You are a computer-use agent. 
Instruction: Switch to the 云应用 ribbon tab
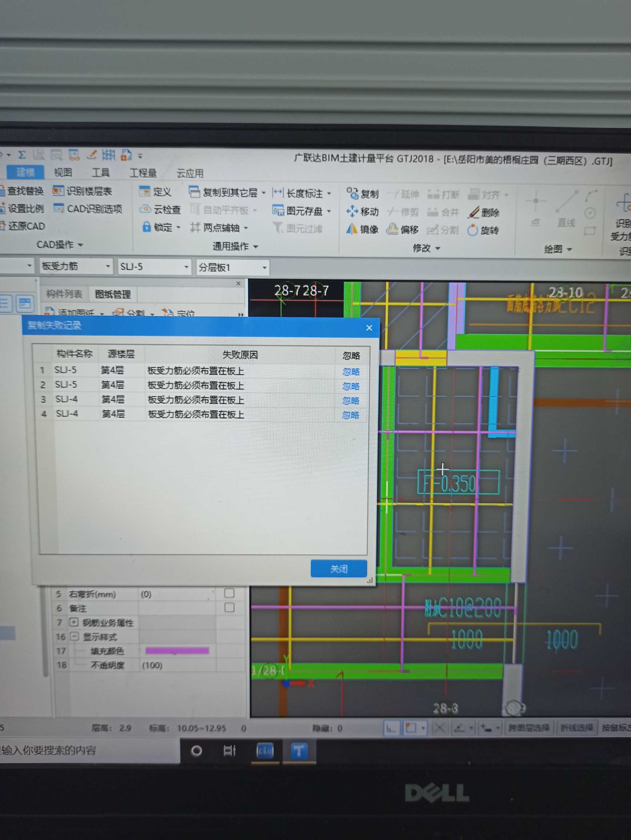[x=190, y=174]
